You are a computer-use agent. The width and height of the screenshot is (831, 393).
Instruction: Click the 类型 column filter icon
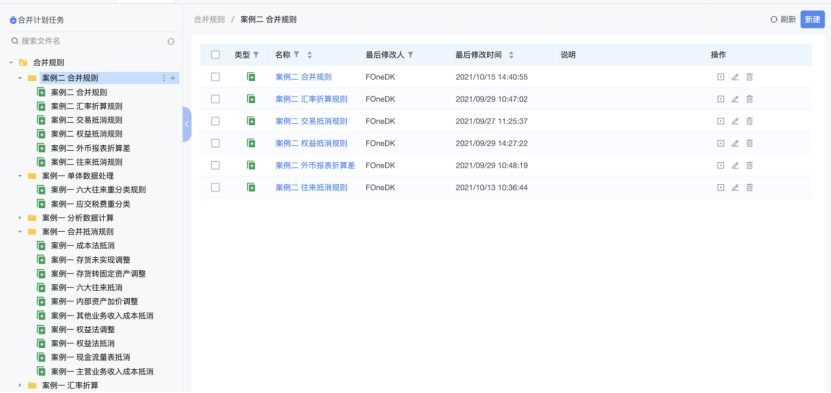[257, 55]
